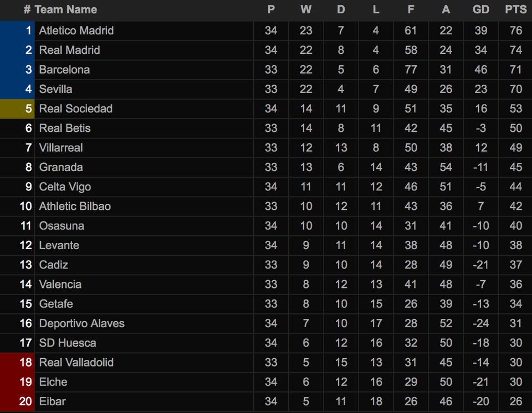Click the GD column header
The width and height of the screenshot is (532, 413).
(x=480, y=9)
